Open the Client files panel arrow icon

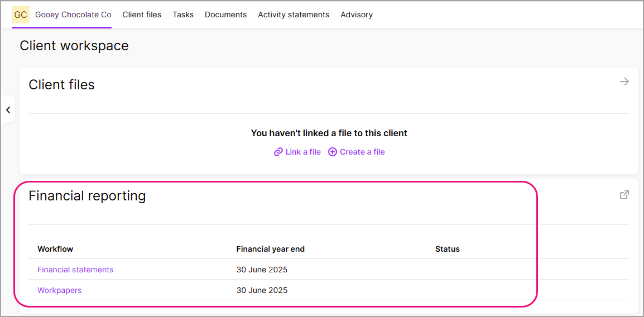pos(624,81)
